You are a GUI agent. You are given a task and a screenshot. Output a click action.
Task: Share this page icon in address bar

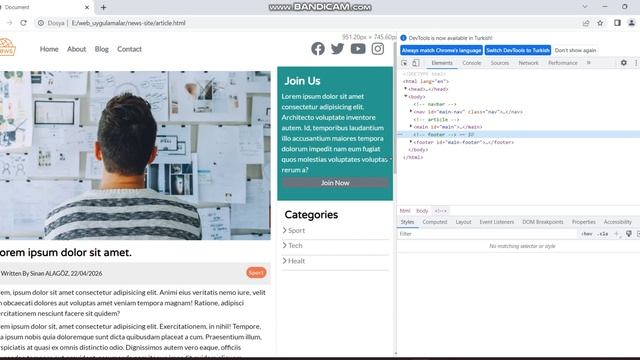coord(586,23)
